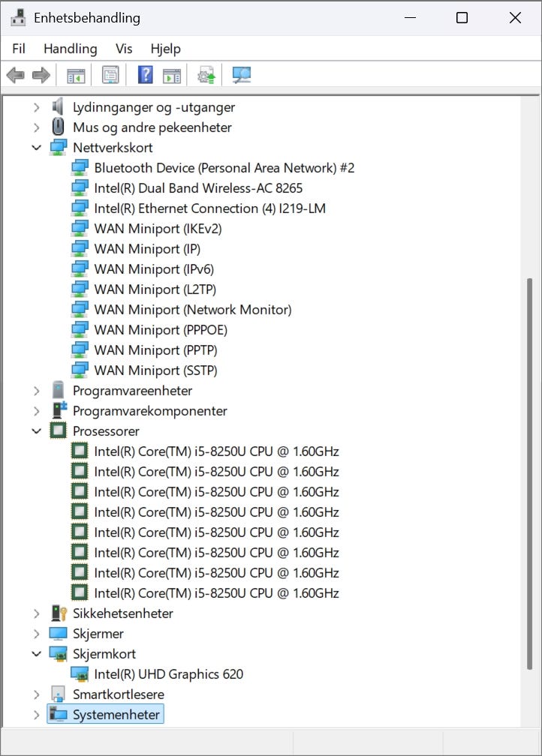This screenshot has height=756, width=542.
Task: Select WAN Miniport (IPv6)
Action: tap(154, 269)
